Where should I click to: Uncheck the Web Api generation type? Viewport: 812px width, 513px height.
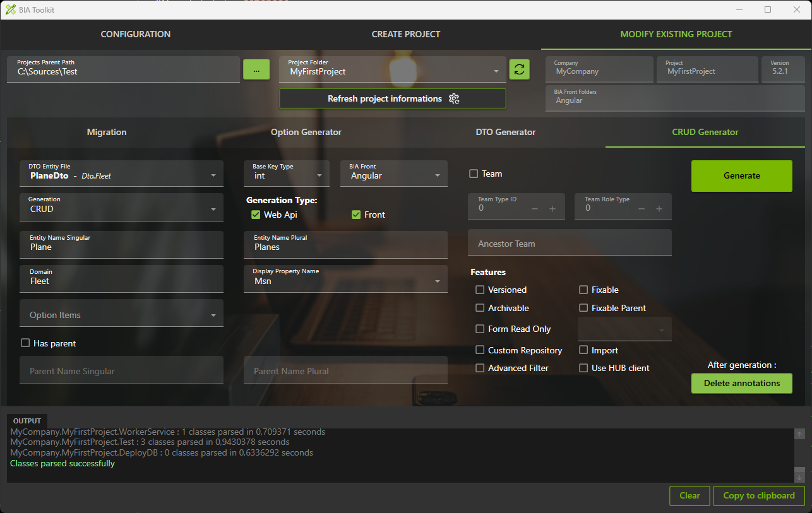click(x=256, y=215)
